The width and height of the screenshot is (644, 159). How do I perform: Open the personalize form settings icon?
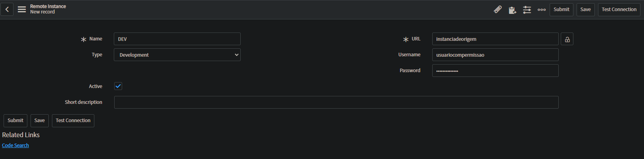pyautogui.click(x=527, y=10)
